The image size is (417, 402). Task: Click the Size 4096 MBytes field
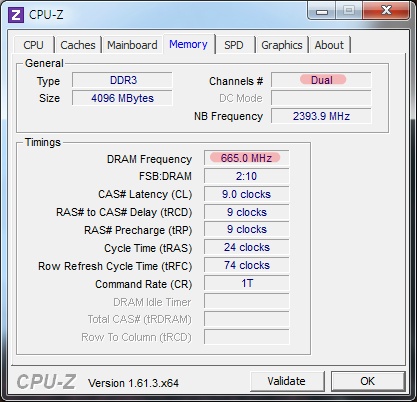[x=122, y=98]
